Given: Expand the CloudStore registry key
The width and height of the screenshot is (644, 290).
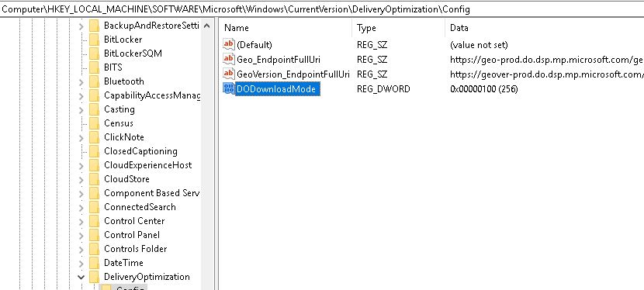Looking at the screenshot, I should tap(81, 180).
